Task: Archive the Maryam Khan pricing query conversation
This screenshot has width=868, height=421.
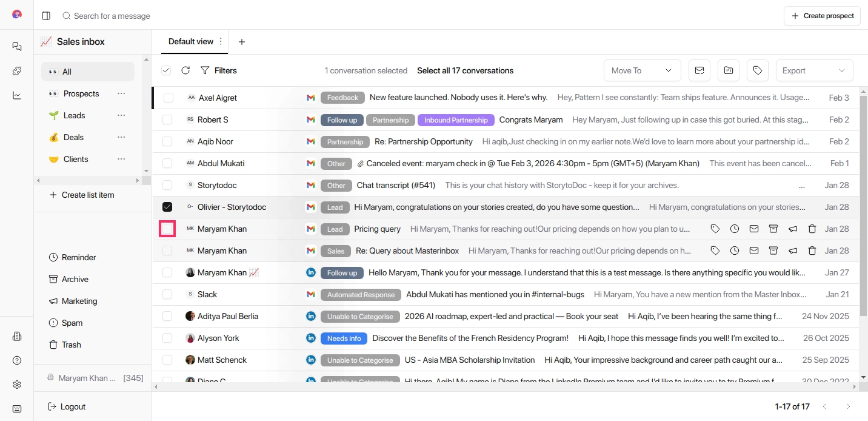Action: (x=773, y=229)
